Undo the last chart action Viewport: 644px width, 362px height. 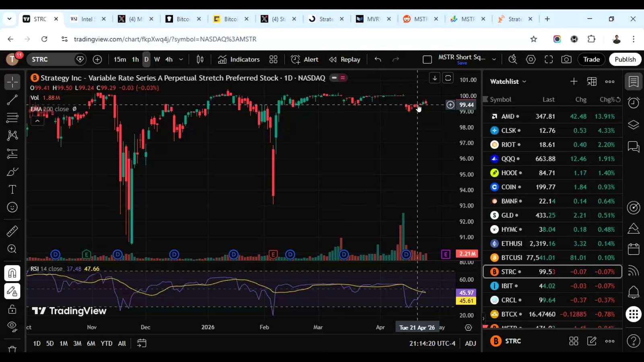point(378,60)
